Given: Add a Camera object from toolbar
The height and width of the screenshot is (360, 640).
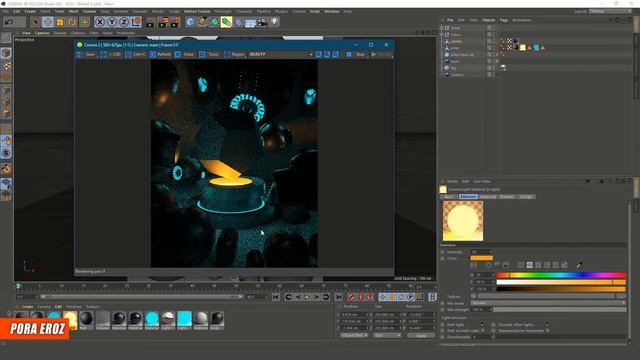Looking at the screenshot, I should click(x=262, y=22).
